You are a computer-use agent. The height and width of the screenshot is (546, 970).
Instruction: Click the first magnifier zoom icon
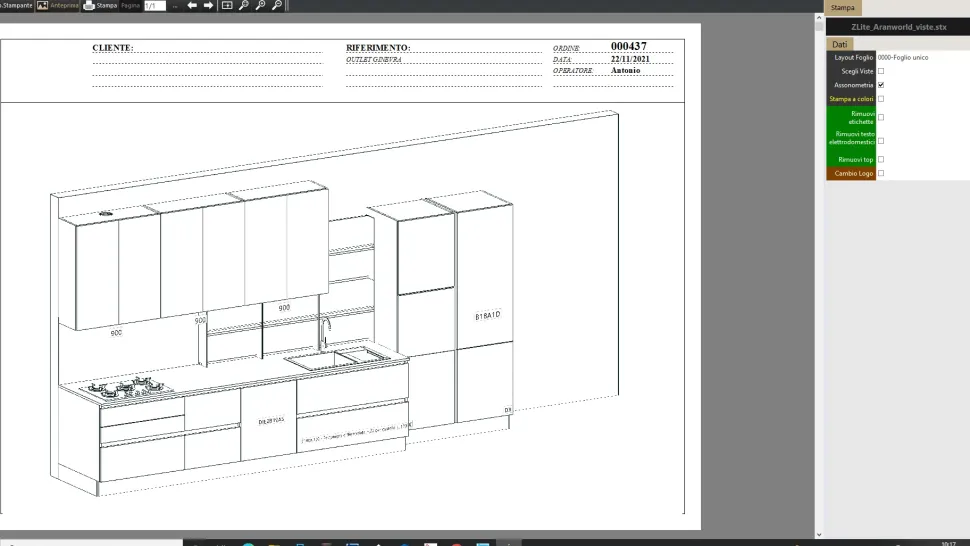[243, 5]
